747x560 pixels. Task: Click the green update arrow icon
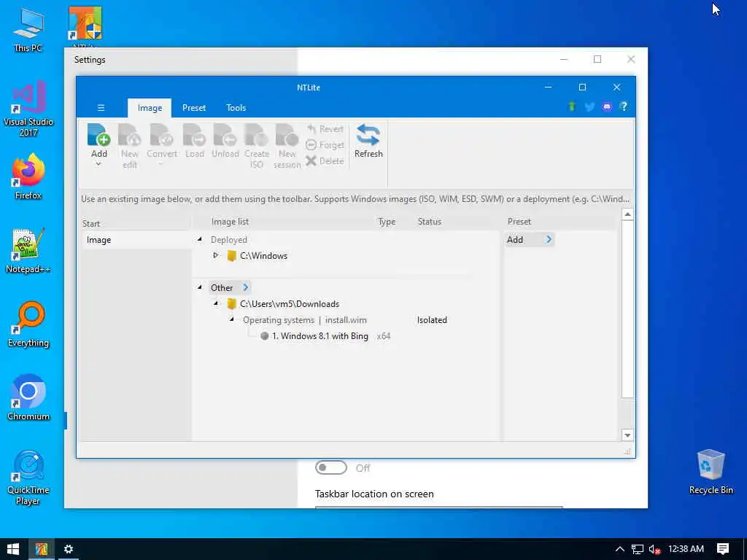[x=572, y=106]
